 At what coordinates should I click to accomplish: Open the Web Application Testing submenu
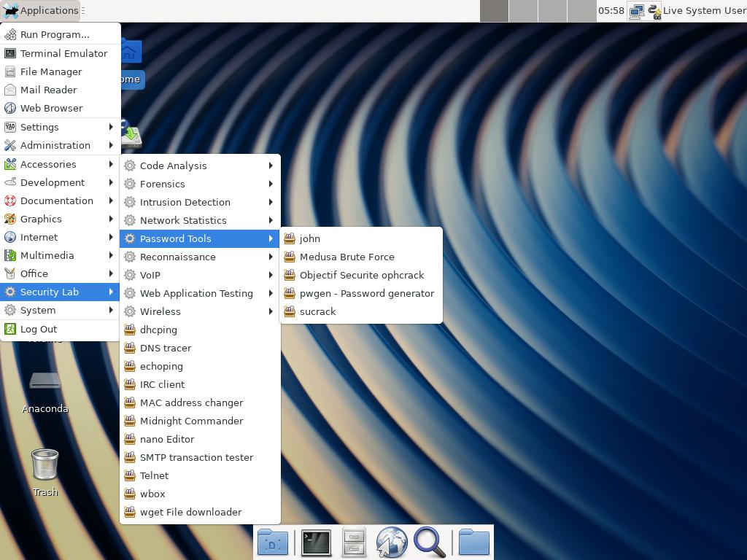tap(200, 293)
